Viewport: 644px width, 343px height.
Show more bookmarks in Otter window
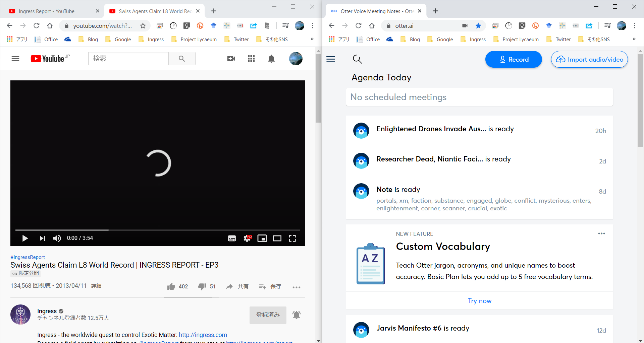634,39
